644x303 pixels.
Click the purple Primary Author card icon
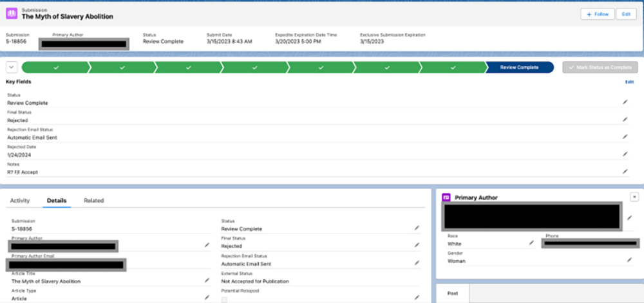pyautogui.click(x=446, y=197)
